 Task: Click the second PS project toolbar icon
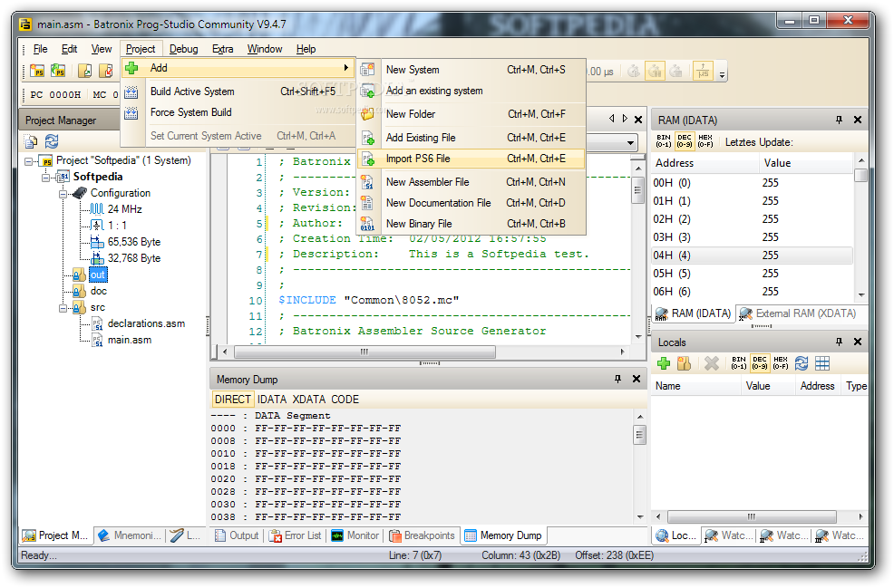[x=58, y=71]
